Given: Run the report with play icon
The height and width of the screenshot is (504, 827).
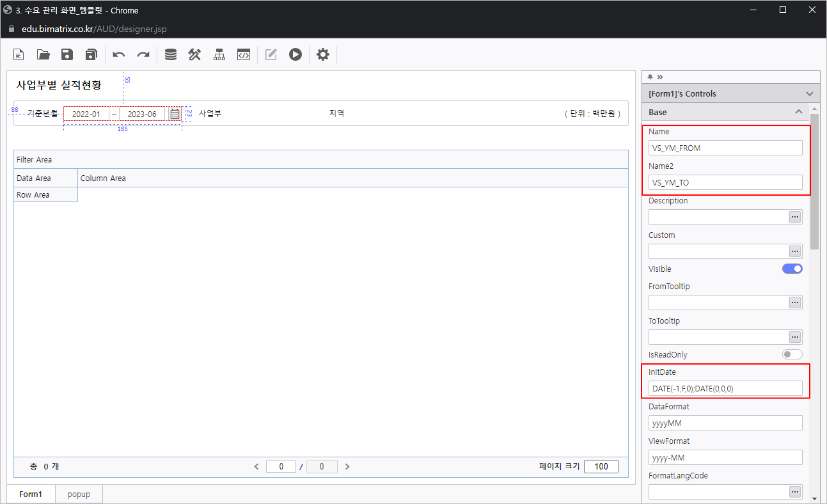Looking at the screenshot, I should pos(295,55).
